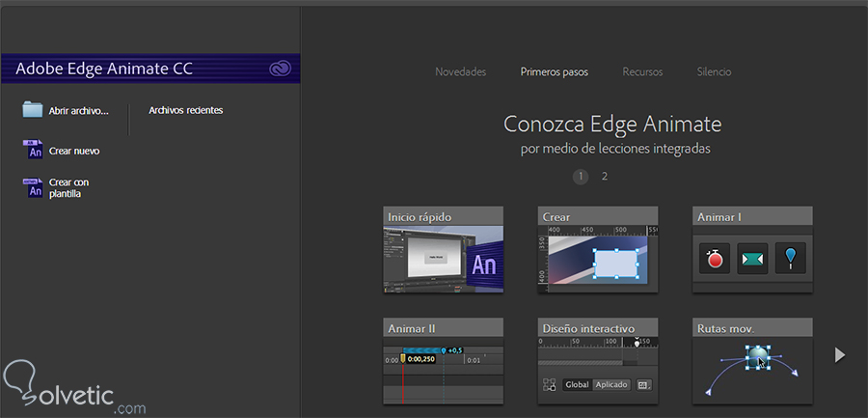The height and width of the screenshot is (418, 868).
Task: Switch to the Primeros pasos tab
Action: click(x=555, y=72)
